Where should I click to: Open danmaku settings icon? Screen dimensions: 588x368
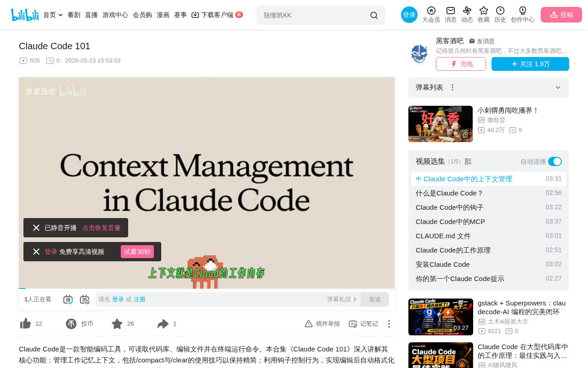click(85, 299)
